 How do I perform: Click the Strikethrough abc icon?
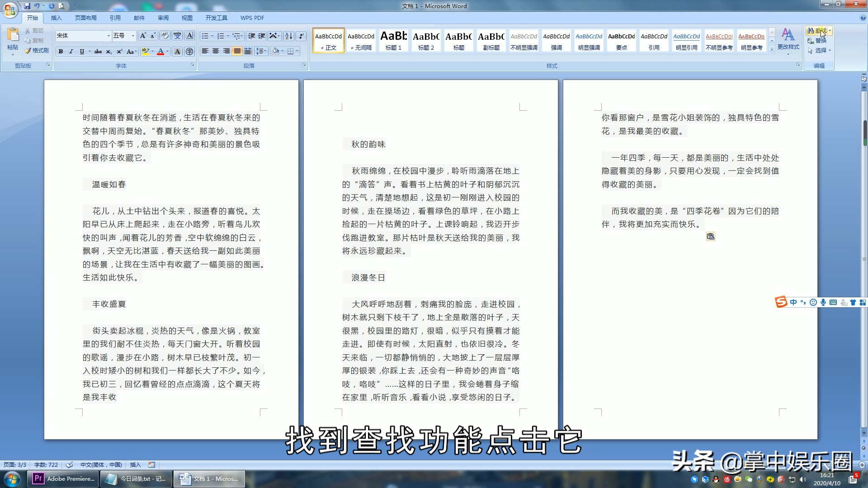point(98,52)
